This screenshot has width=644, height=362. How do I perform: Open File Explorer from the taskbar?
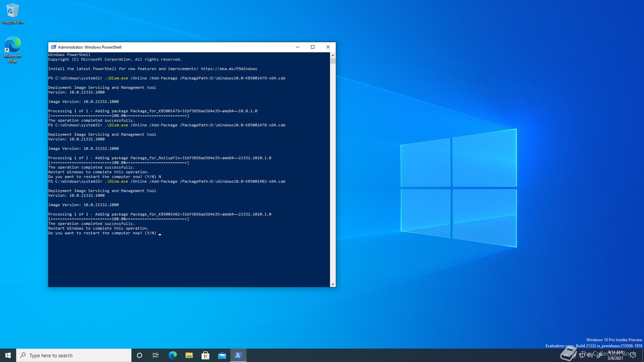[189, 355]
